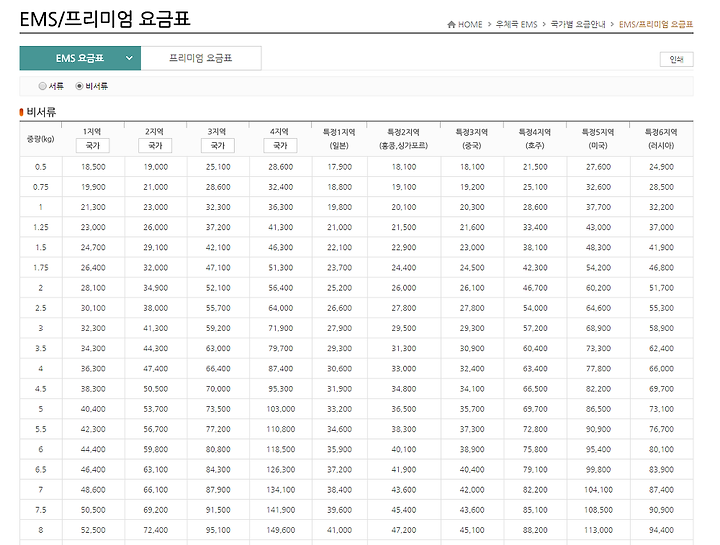
Task: Click the 24,900 cell for 러시아
Action: click(x=662, y=167)
